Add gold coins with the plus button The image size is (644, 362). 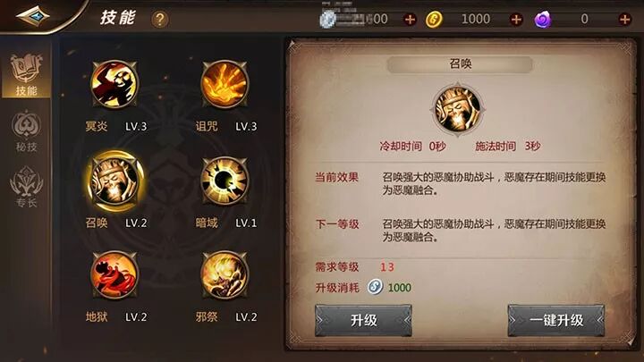(x=516, y=20)
